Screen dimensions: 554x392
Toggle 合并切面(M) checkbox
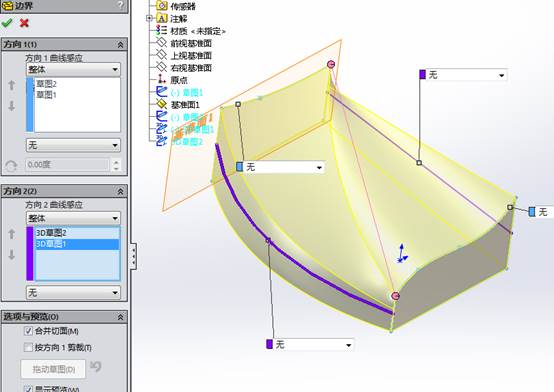(28, 331)
